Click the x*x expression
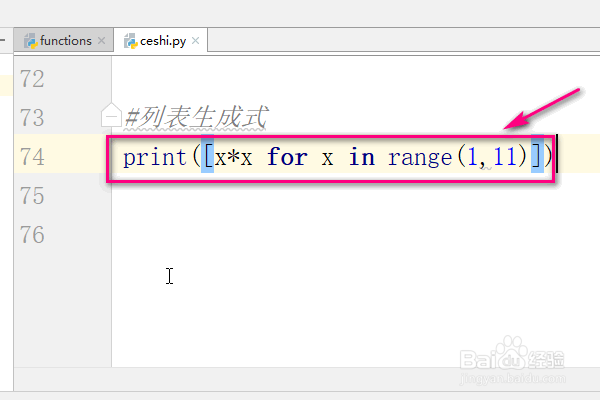Viewport: 600px width, 400px height. [x=233, y=157]
